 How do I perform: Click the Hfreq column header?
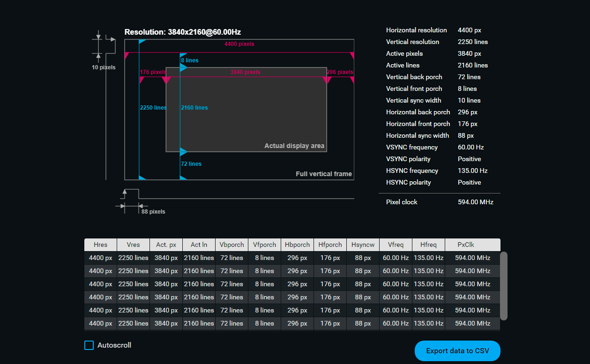click(428, 245)
